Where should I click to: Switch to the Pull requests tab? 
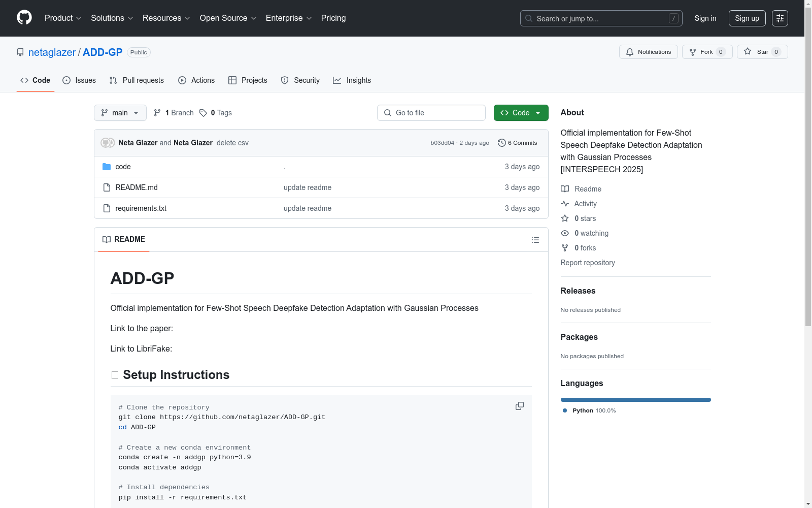tap(137, 80)
